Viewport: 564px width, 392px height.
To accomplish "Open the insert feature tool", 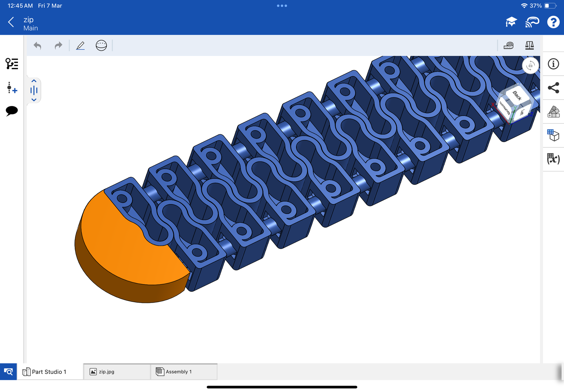I will tap(12, 88).
